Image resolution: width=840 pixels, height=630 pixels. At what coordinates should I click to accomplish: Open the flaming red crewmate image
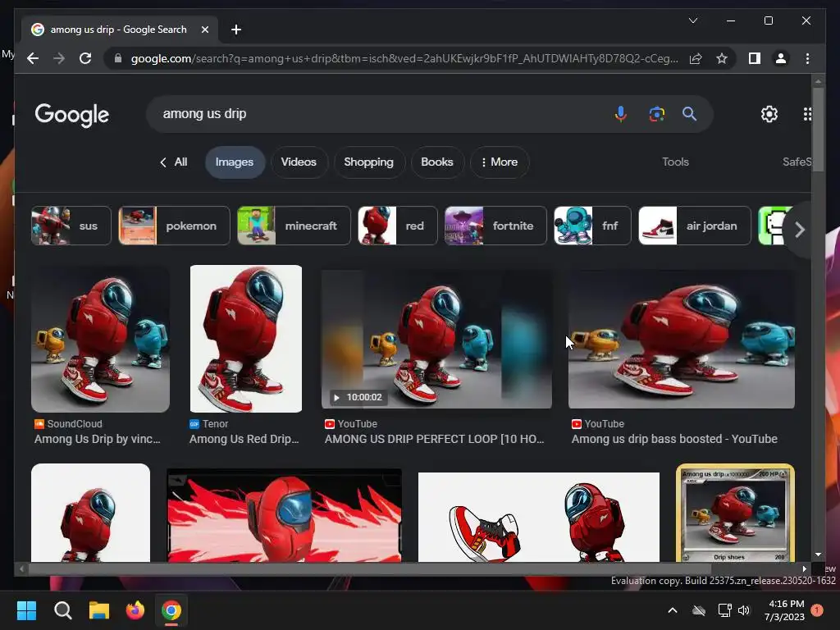[x=285, y=515]
